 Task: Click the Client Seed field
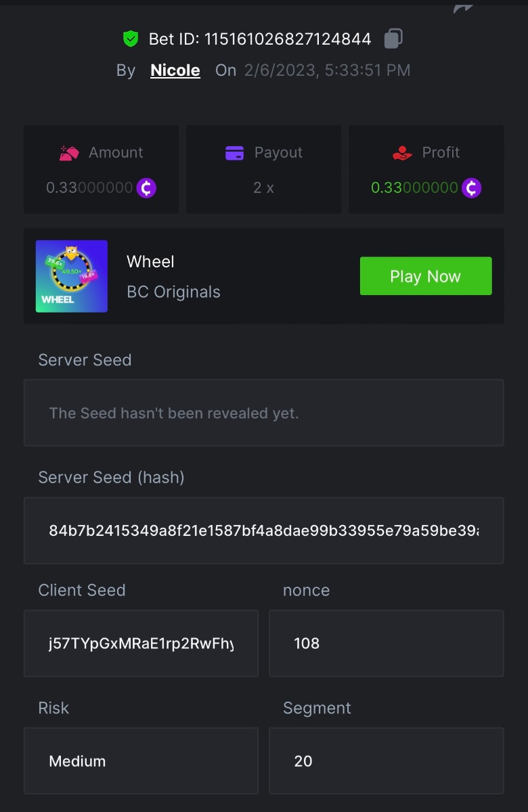coord(141,644)
